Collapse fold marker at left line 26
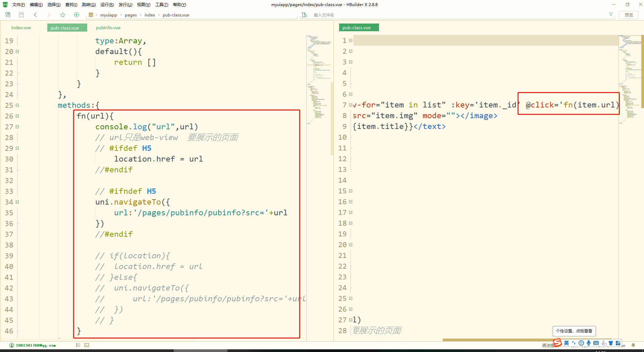Screen dimensions: 644x352 click(17, 116)
